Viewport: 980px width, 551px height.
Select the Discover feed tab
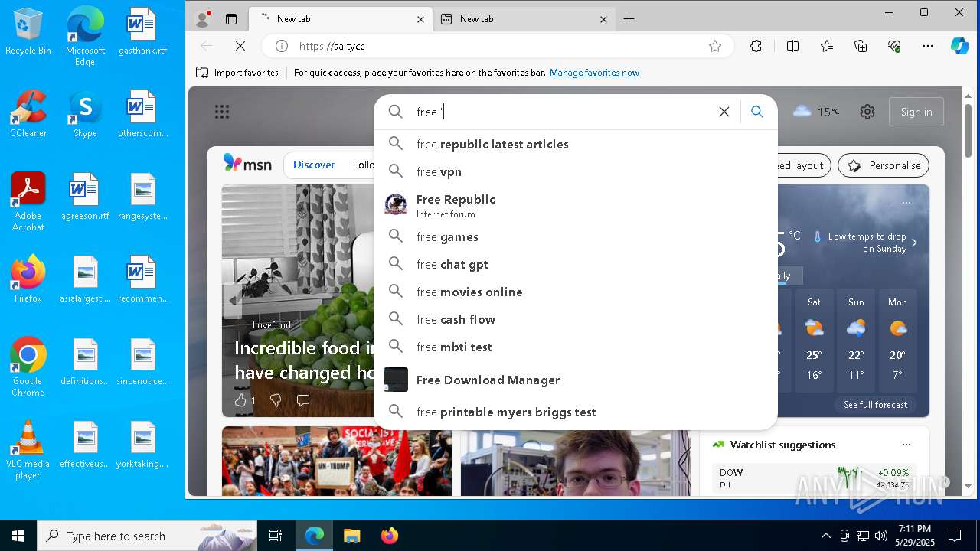tap(314, 165)
